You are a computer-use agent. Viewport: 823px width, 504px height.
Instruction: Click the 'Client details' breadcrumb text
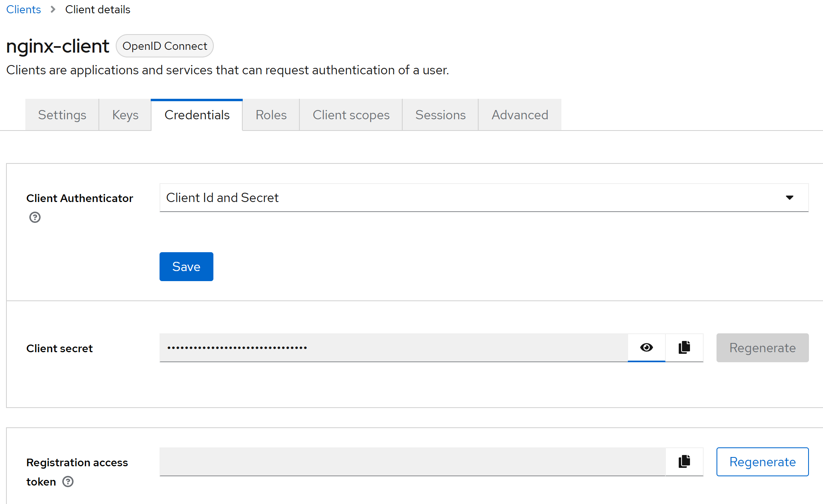(98, 9)
